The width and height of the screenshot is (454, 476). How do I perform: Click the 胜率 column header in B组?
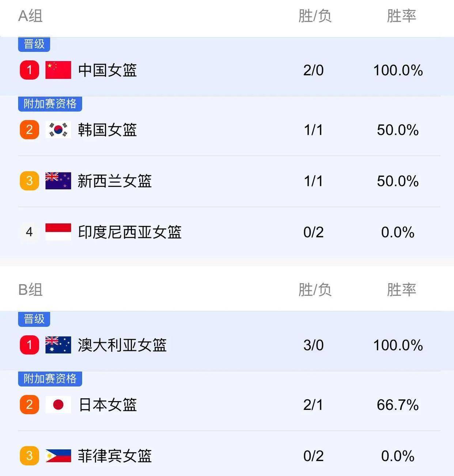[401, 290]
